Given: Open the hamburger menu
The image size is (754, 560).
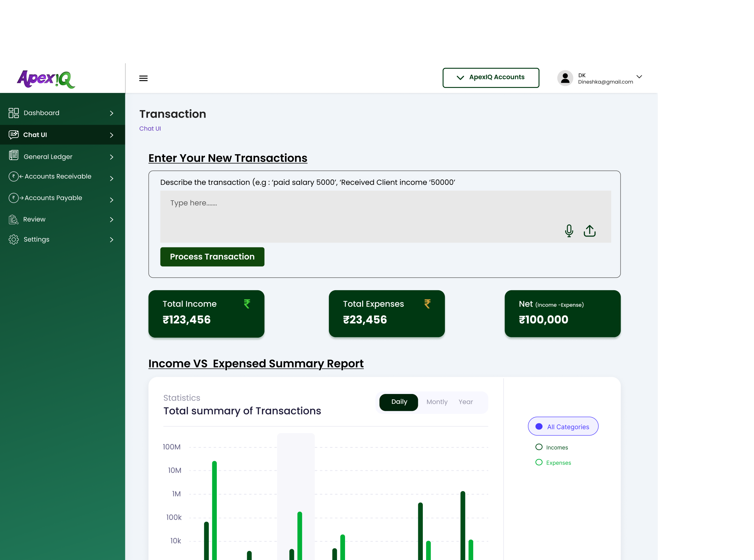Looking at the screenshot, I should click(x=143, y=78).
